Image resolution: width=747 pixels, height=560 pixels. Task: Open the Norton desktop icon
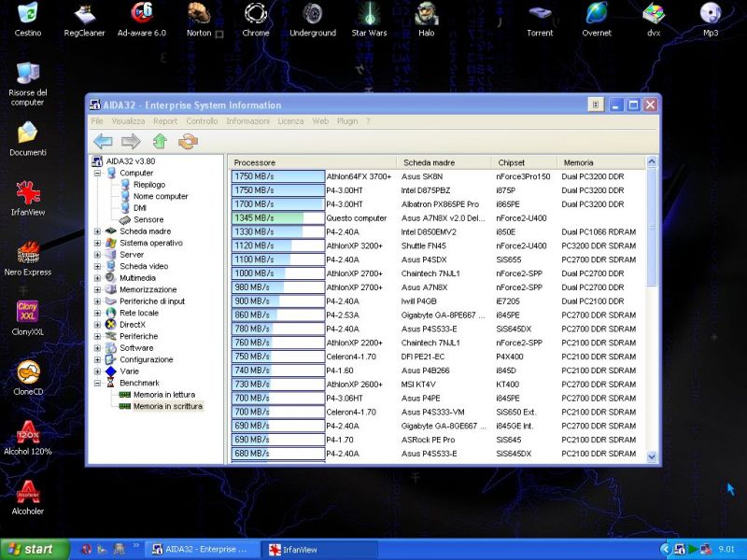(x=199, y=19)
